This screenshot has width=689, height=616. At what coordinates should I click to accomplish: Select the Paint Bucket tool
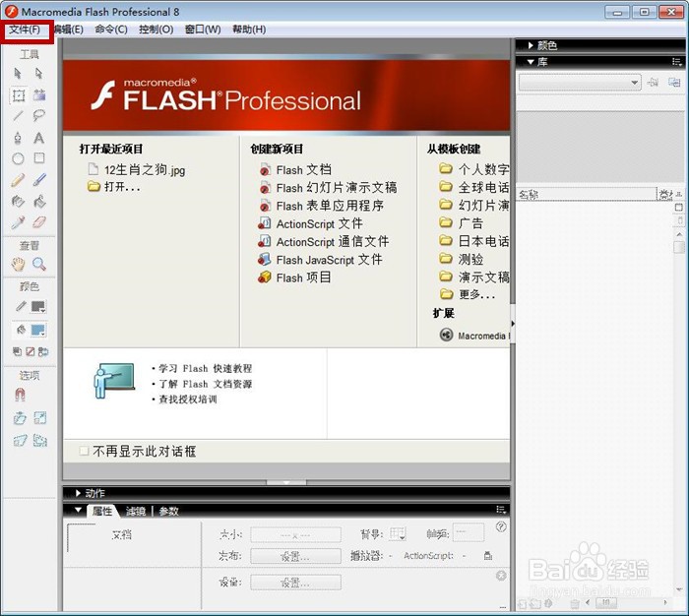pos(39,201)
